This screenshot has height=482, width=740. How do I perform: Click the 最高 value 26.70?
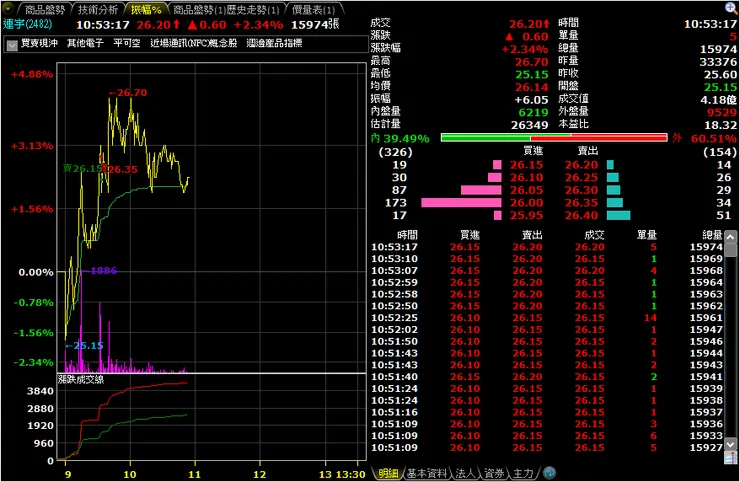[x=531, y=62]
